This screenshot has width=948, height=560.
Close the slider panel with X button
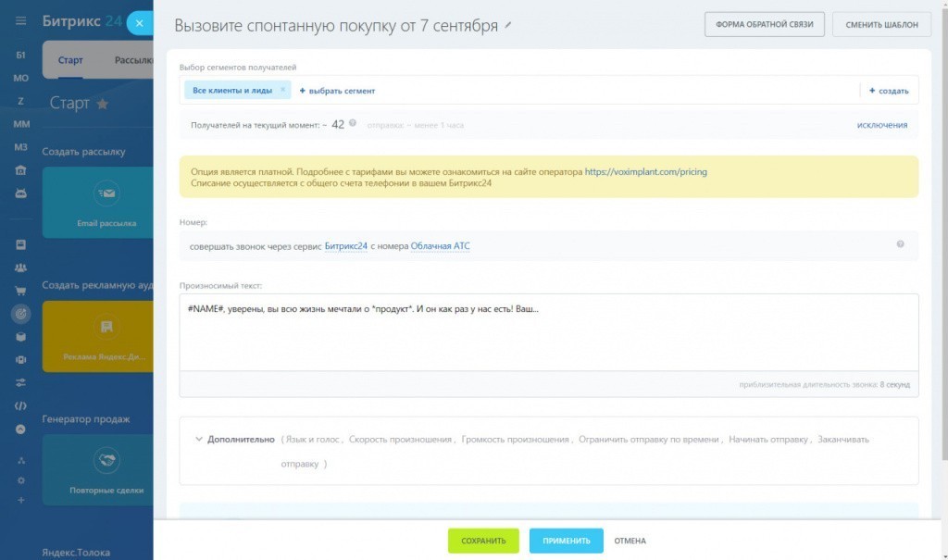pyautogui.click(x=139, y=24)
